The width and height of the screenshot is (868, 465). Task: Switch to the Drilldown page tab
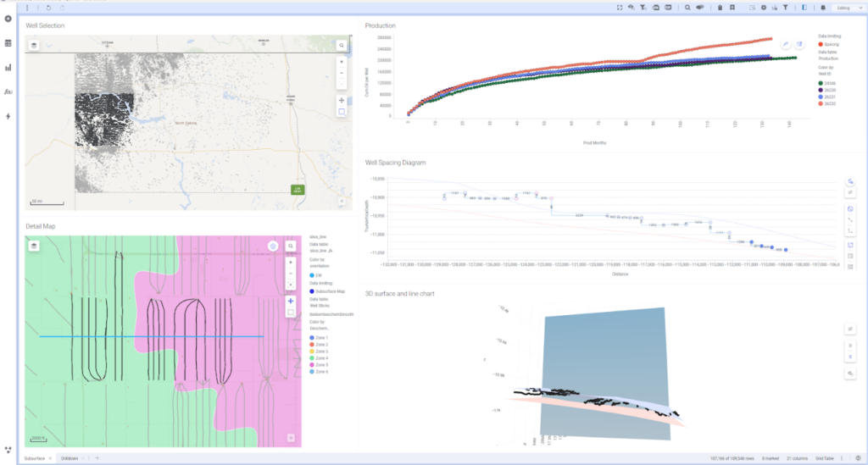70,458
